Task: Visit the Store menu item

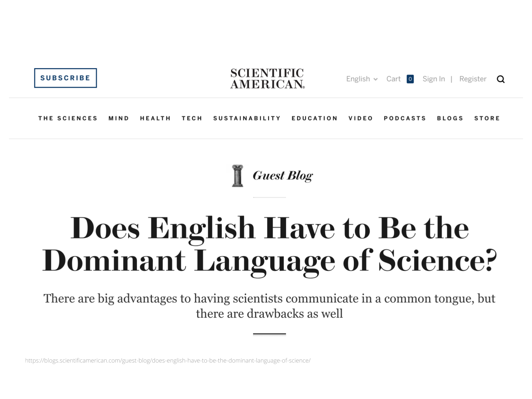Action: pos(487,118)
